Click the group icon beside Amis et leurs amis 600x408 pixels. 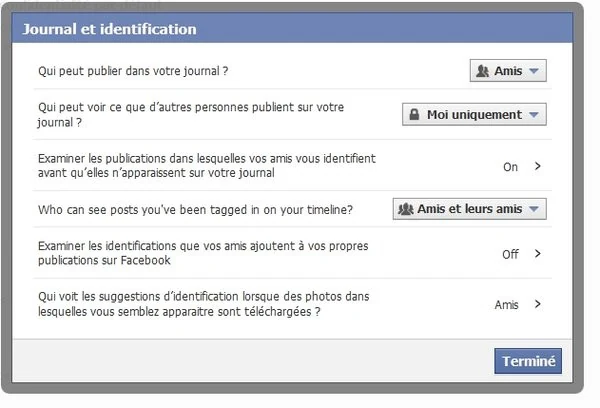click(x=406, y=209)
